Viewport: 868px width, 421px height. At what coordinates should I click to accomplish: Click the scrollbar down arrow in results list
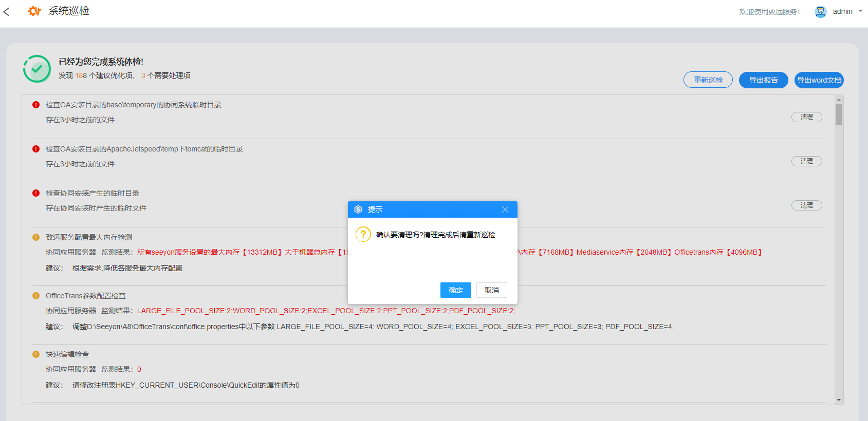(839, 400)
